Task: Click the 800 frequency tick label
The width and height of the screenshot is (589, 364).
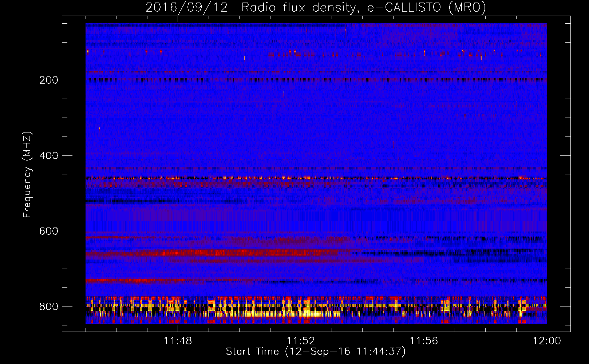Action: [49, 306]
